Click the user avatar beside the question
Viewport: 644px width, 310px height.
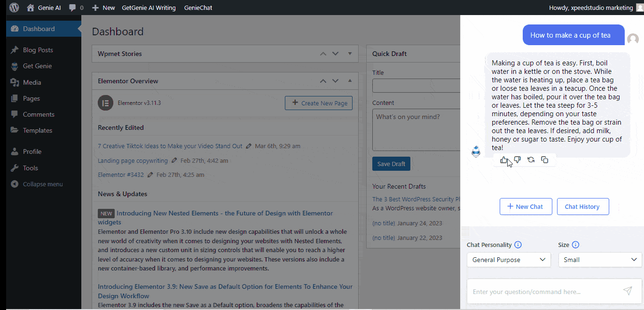coord(633,40)
